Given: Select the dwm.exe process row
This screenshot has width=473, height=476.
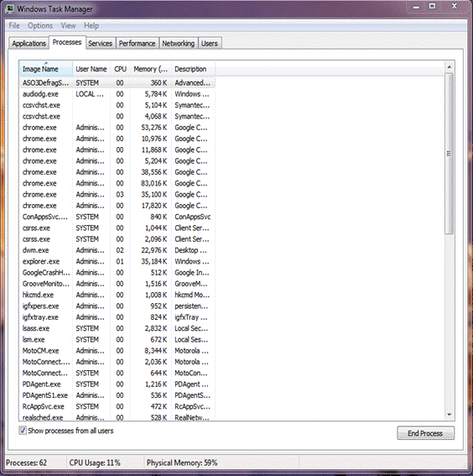Looking at the screenshot, I should coord(117,250).
